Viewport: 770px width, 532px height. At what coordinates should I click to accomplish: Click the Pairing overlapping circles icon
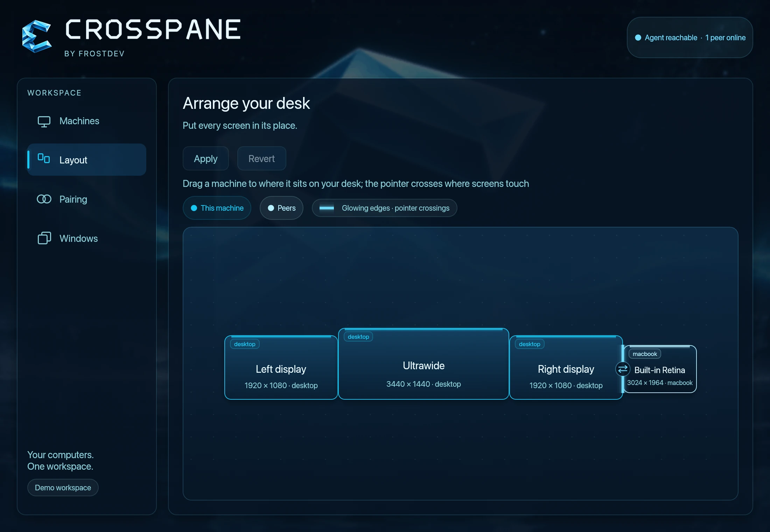point(44,199)
